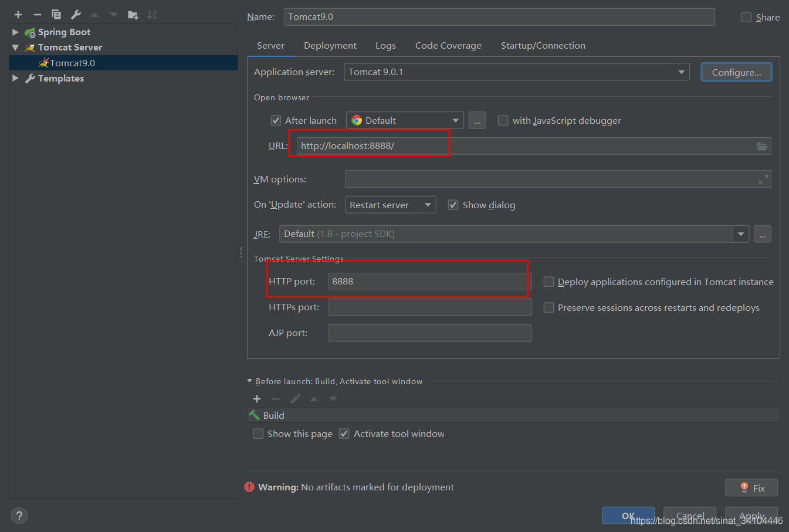Viewport: 789px width, 532px height.
Task: Click the Fix button for warning
Action: [751, 488]
